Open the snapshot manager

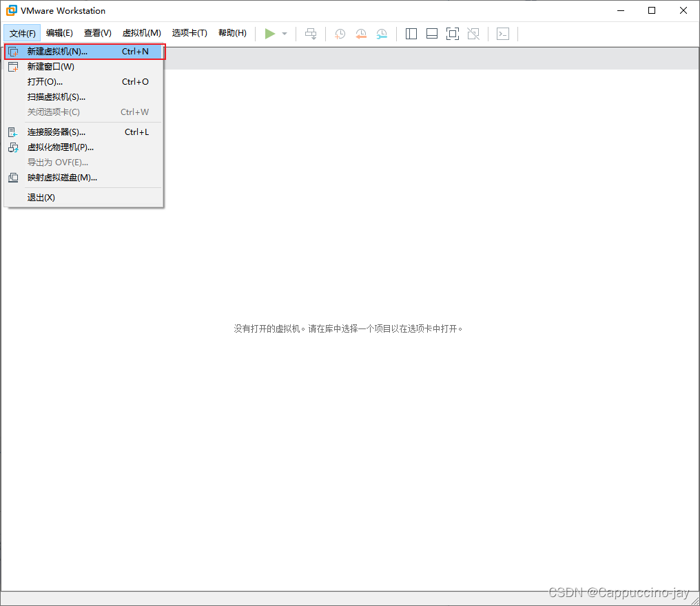coord(381,33)
